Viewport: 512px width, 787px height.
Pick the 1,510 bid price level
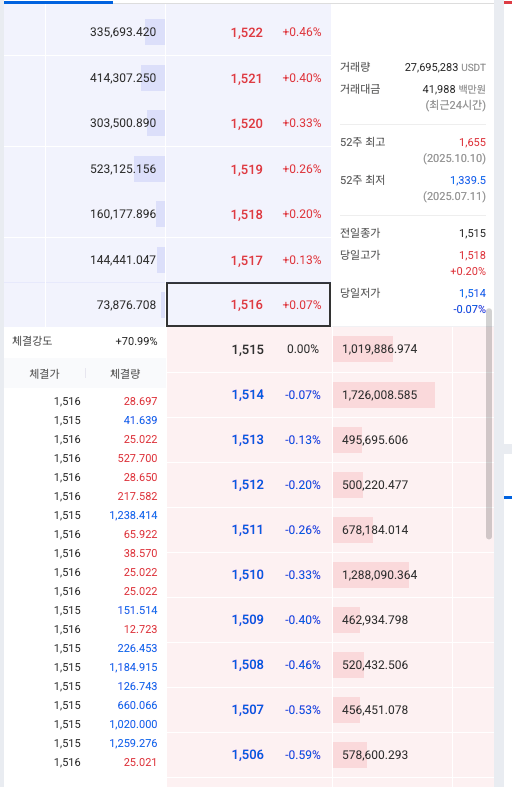pyautogui.click(x=248, y=575)
